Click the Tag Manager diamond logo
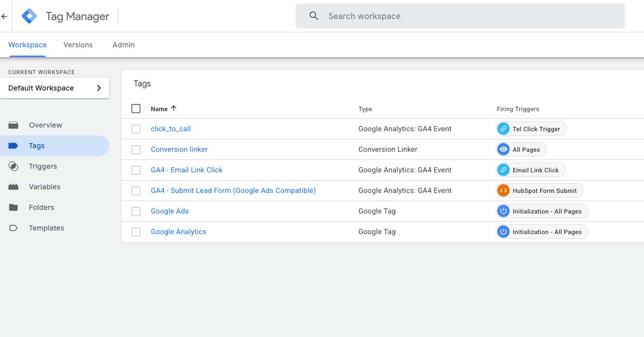 pyautogui.click(x=29, y=16)
